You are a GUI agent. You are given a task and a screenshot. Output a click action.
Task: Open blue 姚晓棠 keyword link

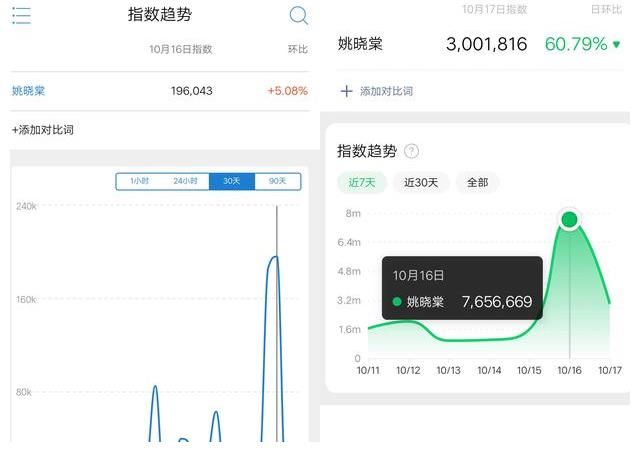tap(28, 91)
